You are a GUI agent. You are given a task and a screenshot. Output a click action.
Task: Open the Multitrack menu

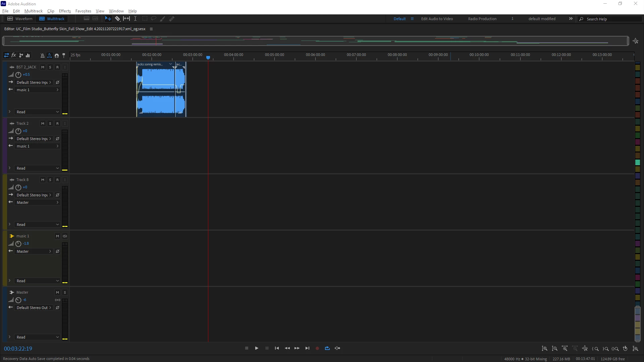pyautogui.click(x=34, y=11)
